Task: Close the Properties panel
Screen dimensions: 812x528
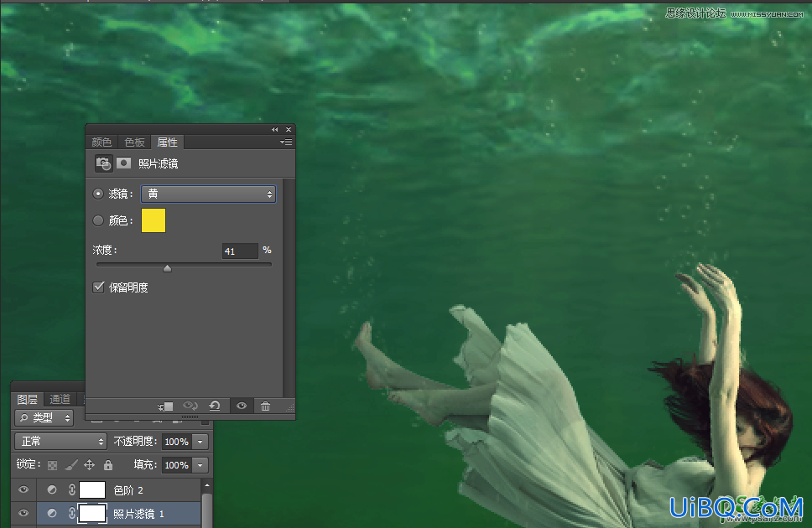Action: coord(289,129)
